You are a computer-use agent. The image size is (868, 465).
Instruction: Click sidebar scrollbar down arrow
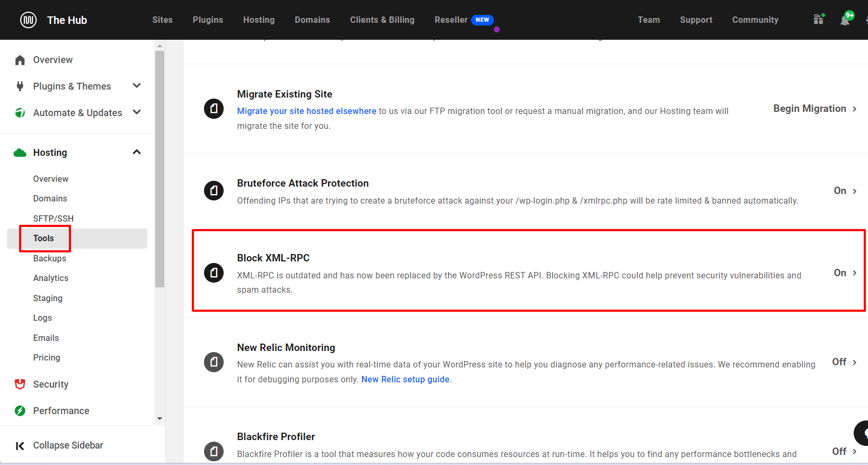160,419
